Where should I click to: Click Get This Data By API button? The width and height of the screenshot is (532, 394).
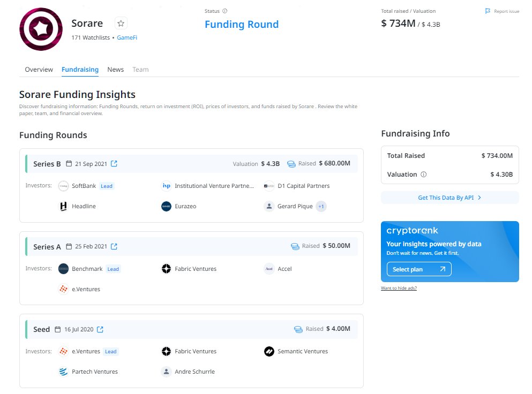tap(450, 198)
